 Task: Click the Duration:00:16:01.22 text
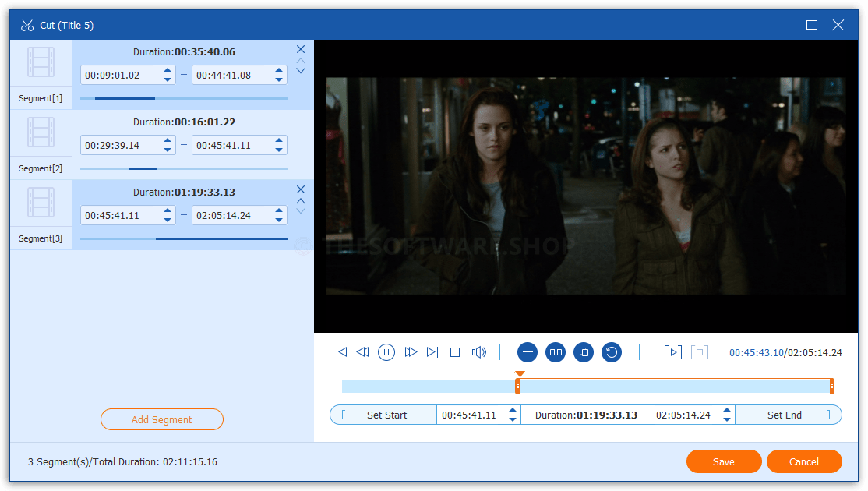(x=185, y=122)
